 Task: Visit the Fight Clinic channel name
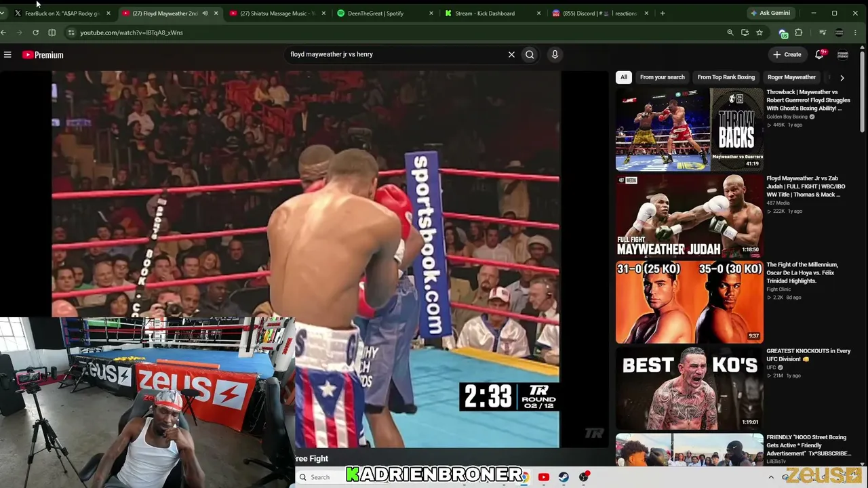778,289
